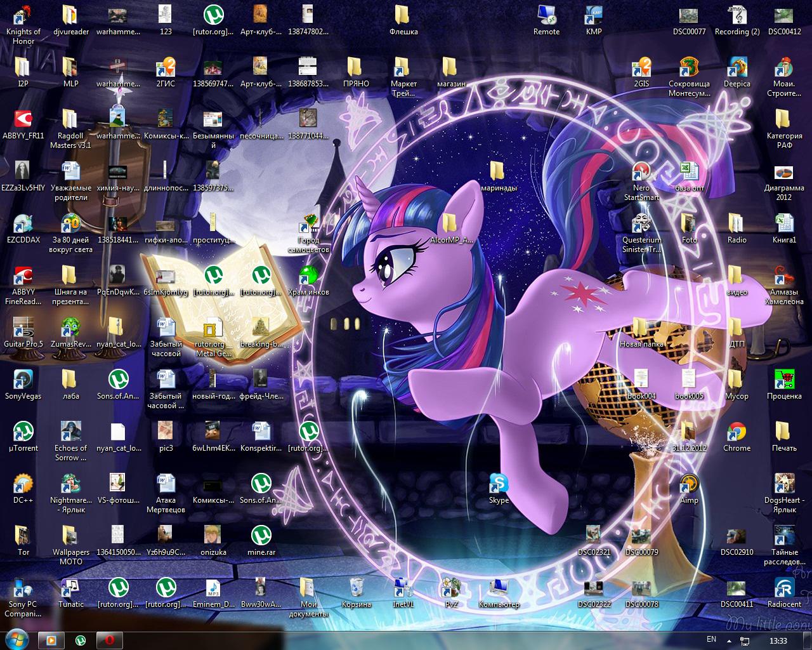Open the Проценка icon
Viewport: 812px width, 650px height.
[x=784, y=385]
